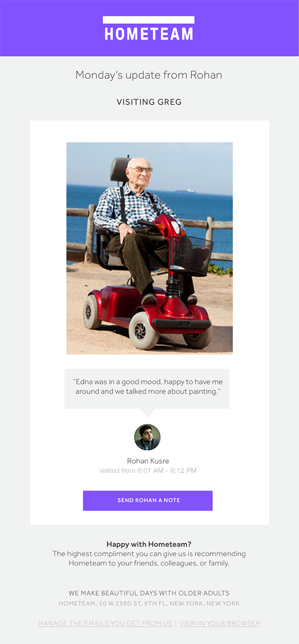Viewport: 299px width, 644px height.
Task: Click the VISITING GREG subheading
Action: [x=149, y=102]
